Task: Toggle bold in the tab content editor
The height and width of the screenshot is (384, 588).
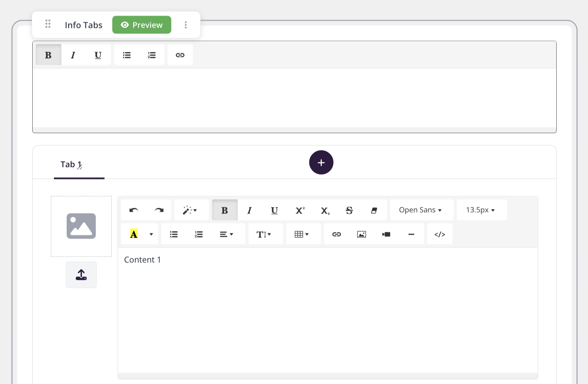Action: point(225,210)
